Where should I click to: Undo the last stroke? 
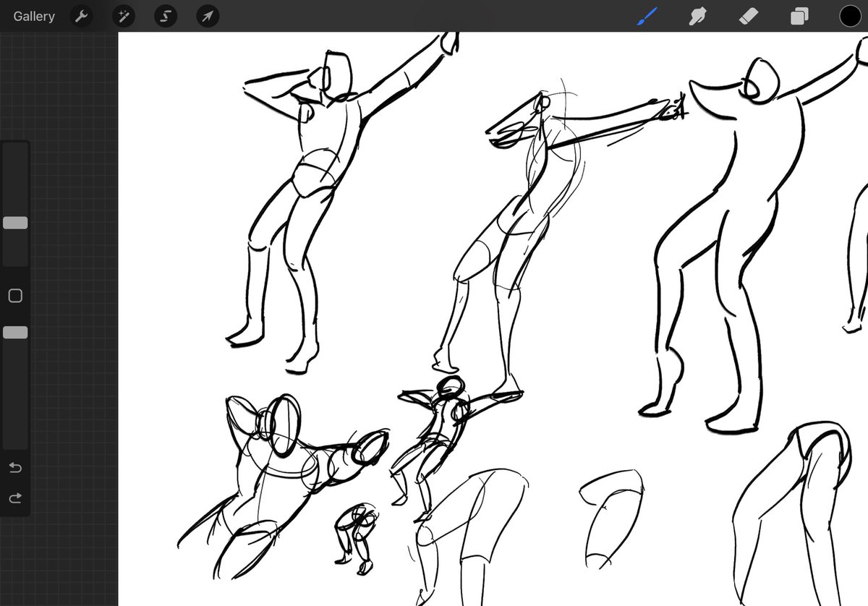point(15,468)
